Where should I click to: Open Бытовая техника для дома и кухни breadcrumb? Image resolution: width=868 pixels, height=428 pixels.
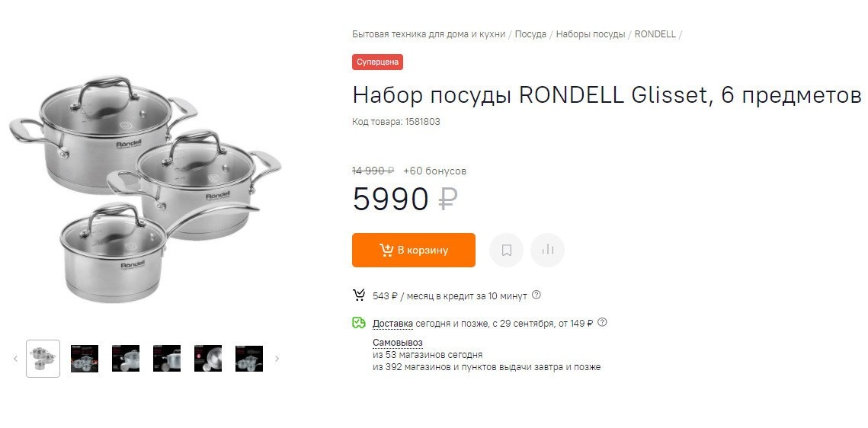428,34
